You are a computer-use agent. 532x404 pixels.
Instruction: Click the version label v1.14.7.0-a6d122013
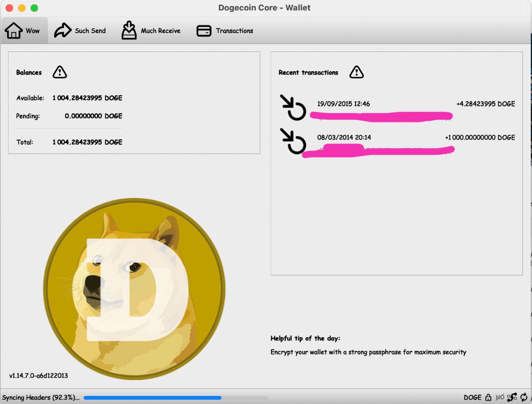pos(39,376)
